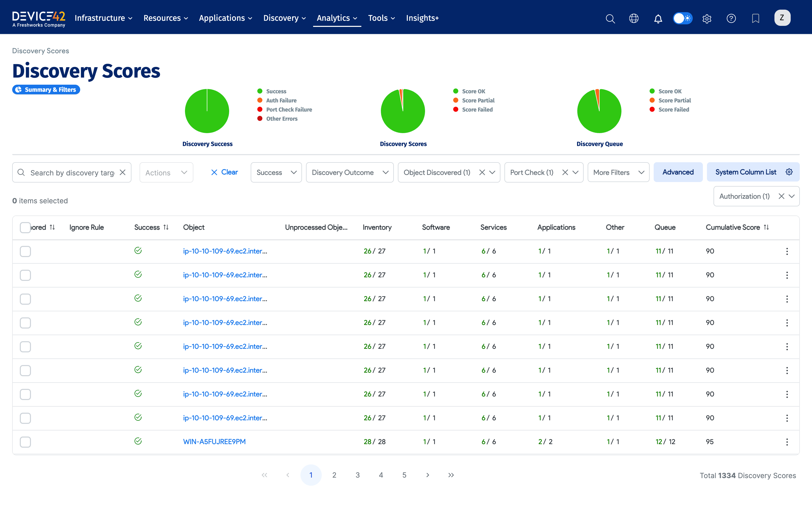This screenshot has width=812, height=507.
Task: Check the select-all header checkbox
Action: pyautogui.click(x=25, y=227)
